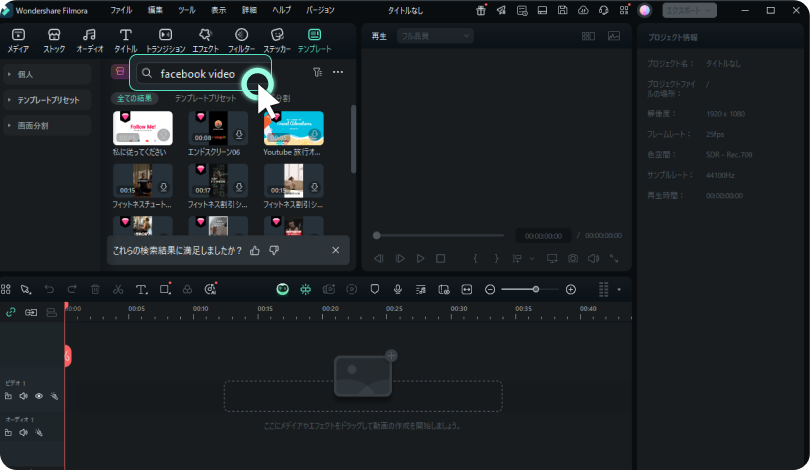
Task: Open the ツール menu
Action: 186,10
